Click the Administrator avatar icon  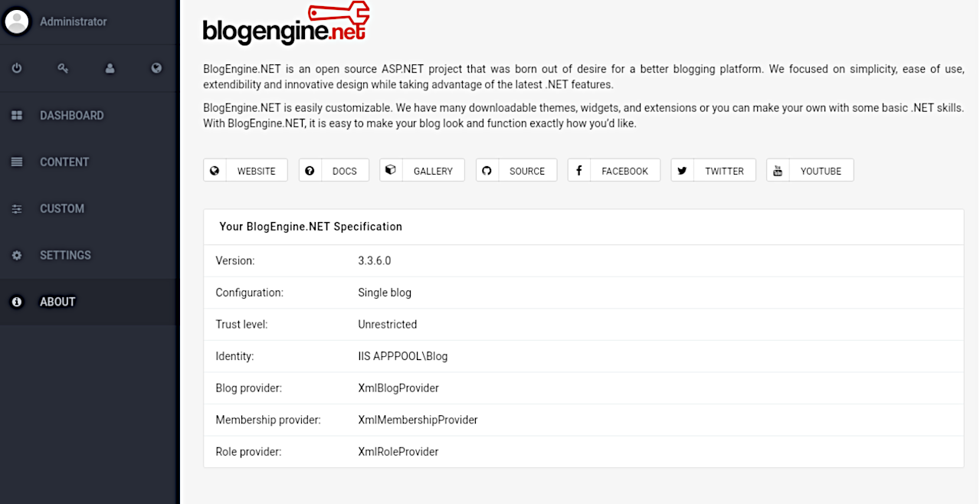pyautogui.click(x=17, y=21)
